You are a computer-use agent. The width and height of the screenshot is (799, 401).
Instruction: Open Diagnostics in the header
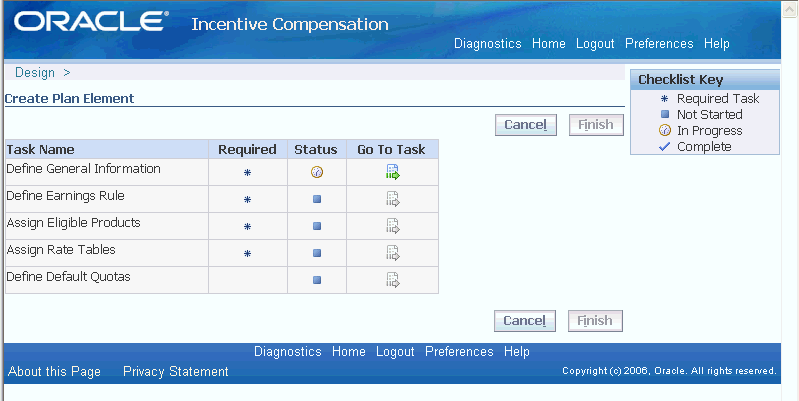(488, 44)
